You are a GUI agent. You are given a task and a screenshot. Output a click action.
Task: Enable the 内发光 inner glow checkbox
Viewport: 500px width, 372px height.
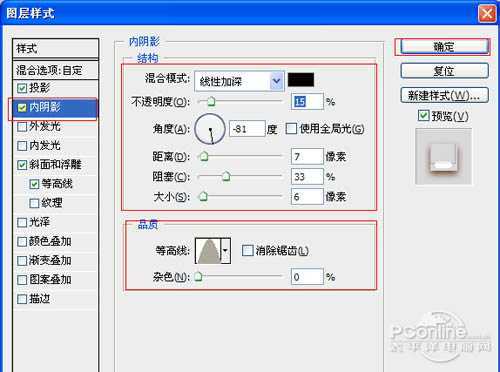tap(22, 146)
